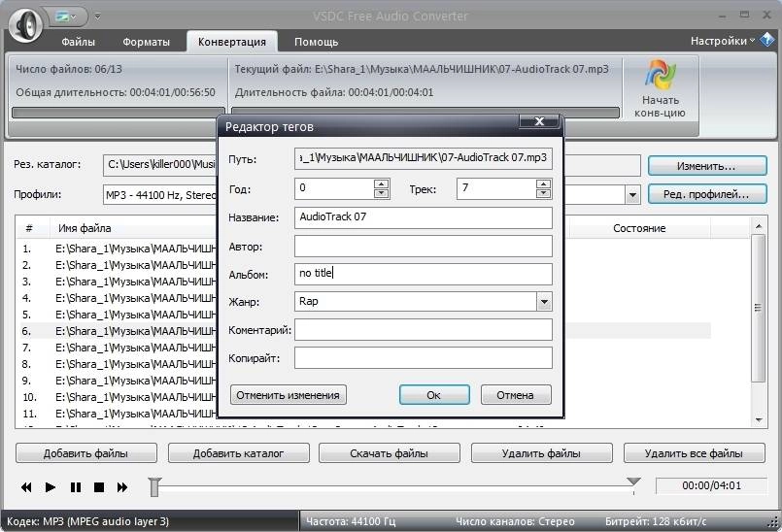Open the Помощь tab
782x532 pixels.
pyautogui.click(x=316, y=42)
